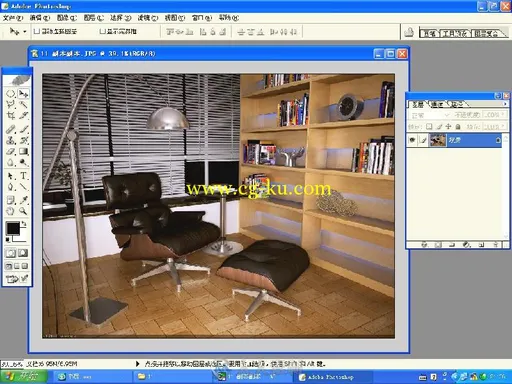Toggle the Auto Select Layer checkbox

point(37,31)
